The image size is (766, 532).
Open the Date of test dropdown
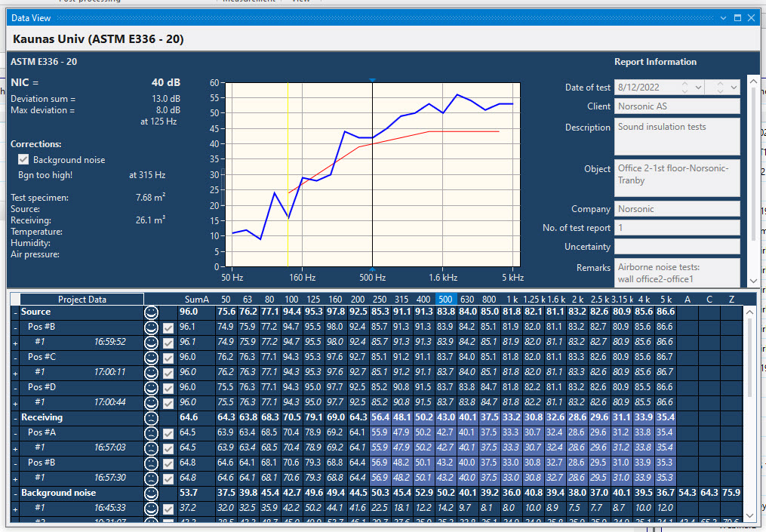point(697,87)
